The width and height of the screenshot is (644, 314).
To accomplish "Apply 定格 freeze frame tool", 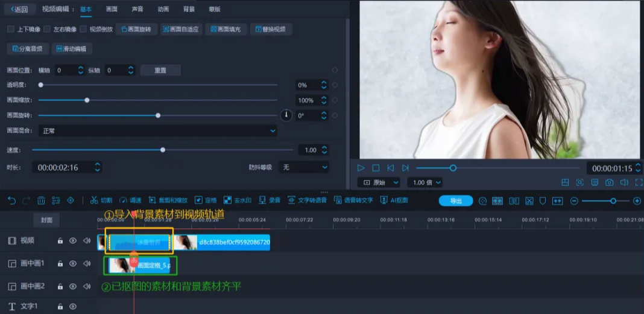I will tap(206, 200).
